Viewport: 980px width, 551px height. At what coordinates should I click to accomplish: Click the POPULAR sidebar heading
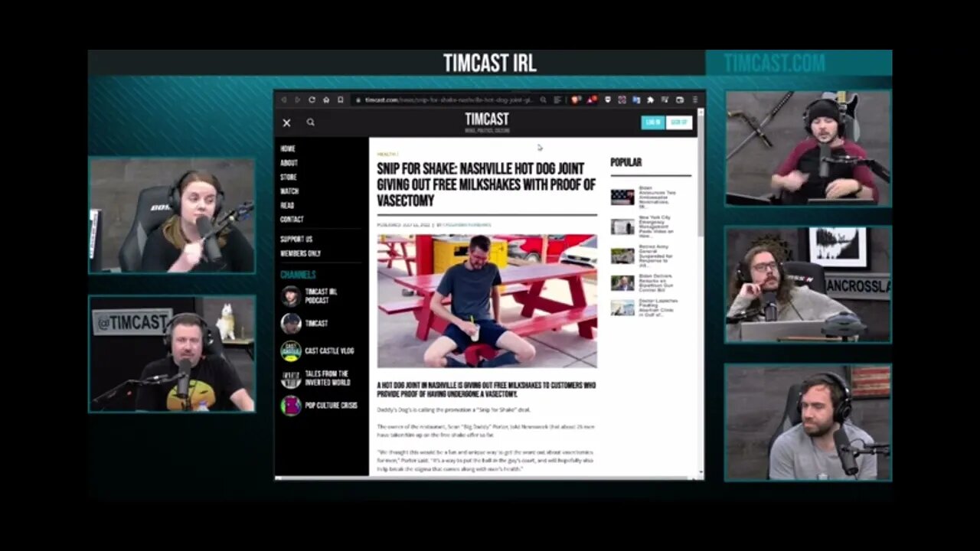626,162
